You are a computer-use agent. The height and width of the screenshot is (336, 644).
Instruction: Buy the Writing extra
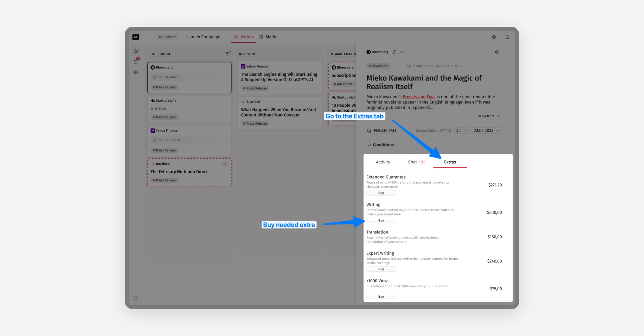click(x=381, y=221)
